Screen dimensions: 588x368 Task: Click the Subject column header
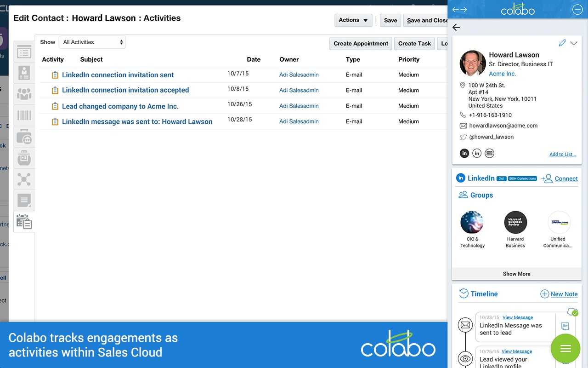click(91, 59)
